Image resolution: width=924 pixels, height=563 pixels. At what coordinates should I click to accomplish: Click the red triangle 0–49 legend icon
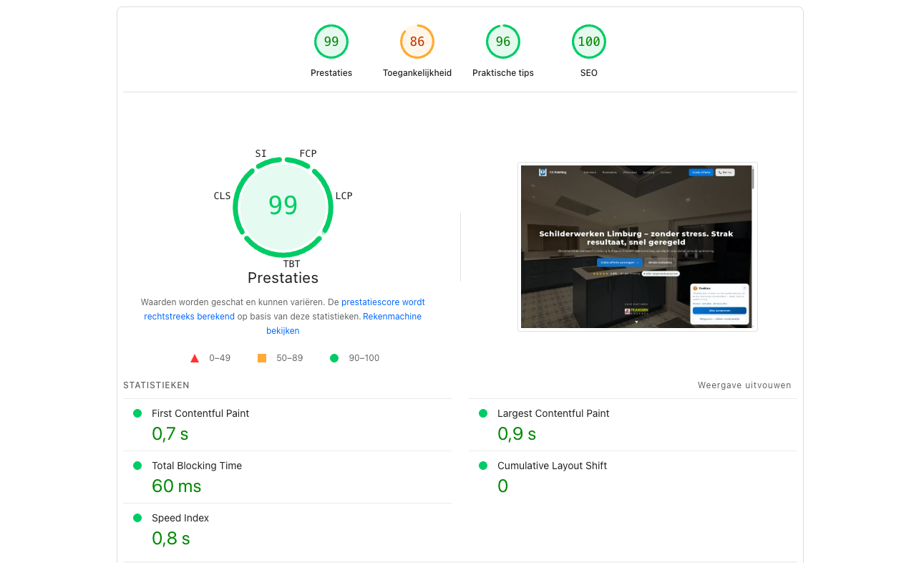tap(194, 358)
